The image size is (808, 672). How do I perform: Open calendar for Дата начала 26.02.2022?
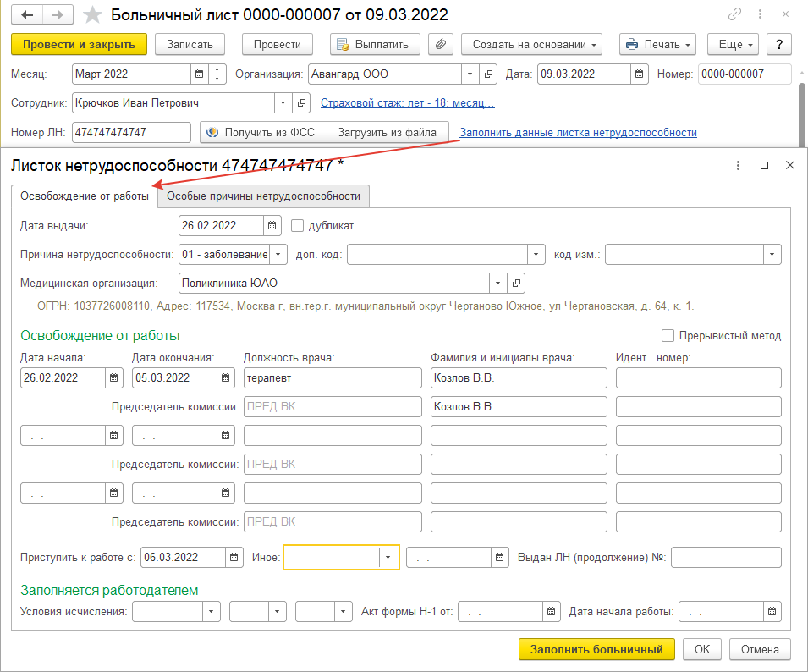pos(114,378)
